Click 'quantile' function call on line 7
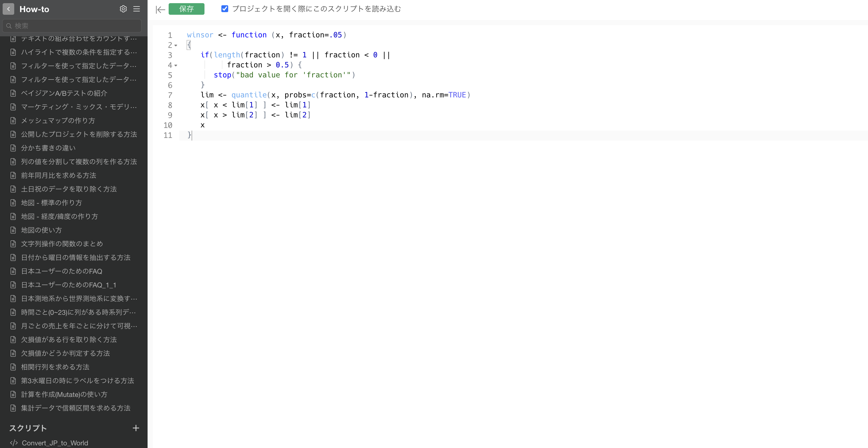This screenshot has width=868, height=448. [x=249, y=95]
